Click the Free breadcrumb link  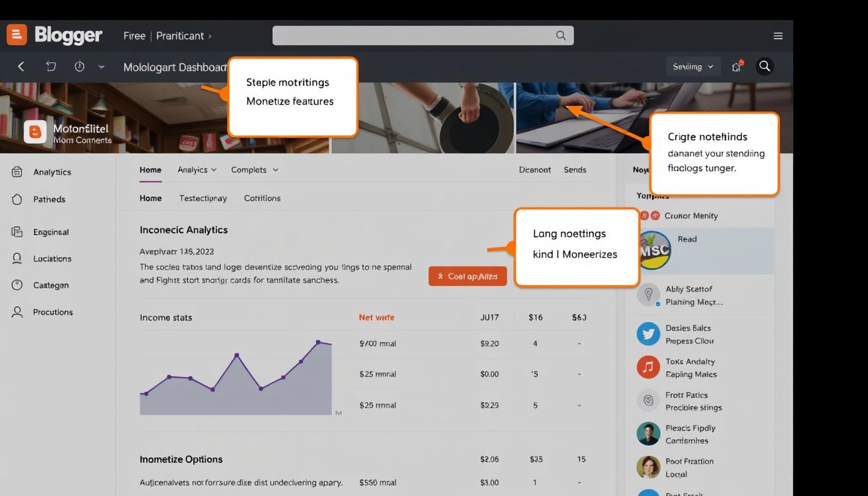[x=134, y=36]
